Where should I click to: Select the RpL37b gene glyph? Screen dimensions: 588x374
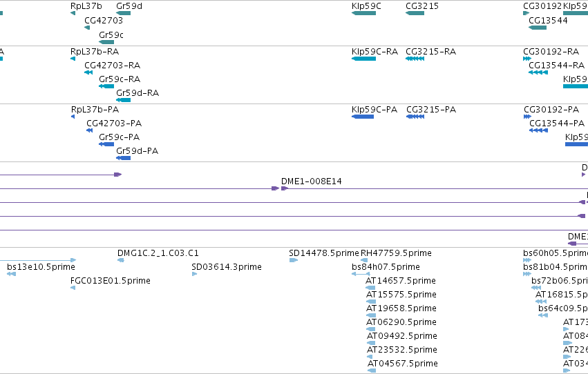tap(73, 13)
